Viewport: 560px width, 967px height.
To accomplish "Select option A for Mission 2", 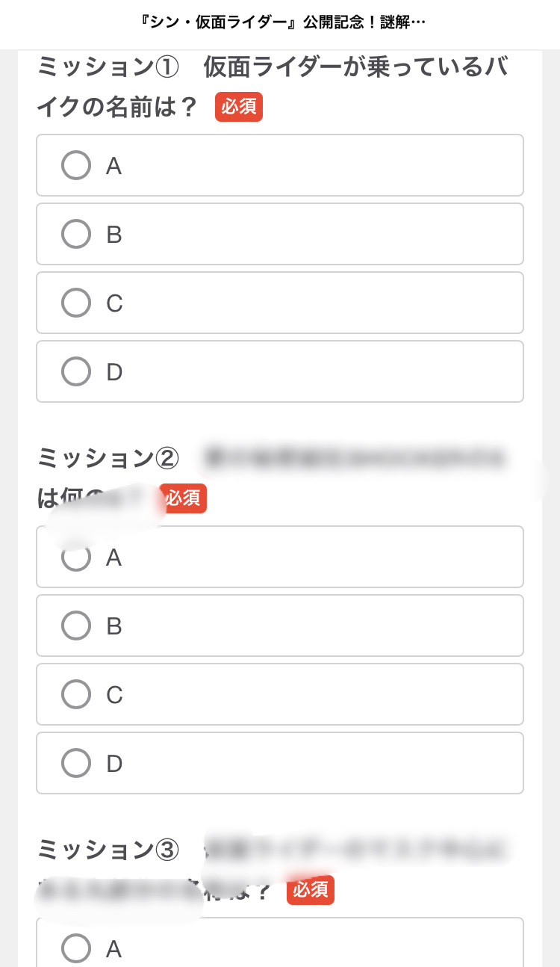I will pyautogui.click(x=76, y=557).
